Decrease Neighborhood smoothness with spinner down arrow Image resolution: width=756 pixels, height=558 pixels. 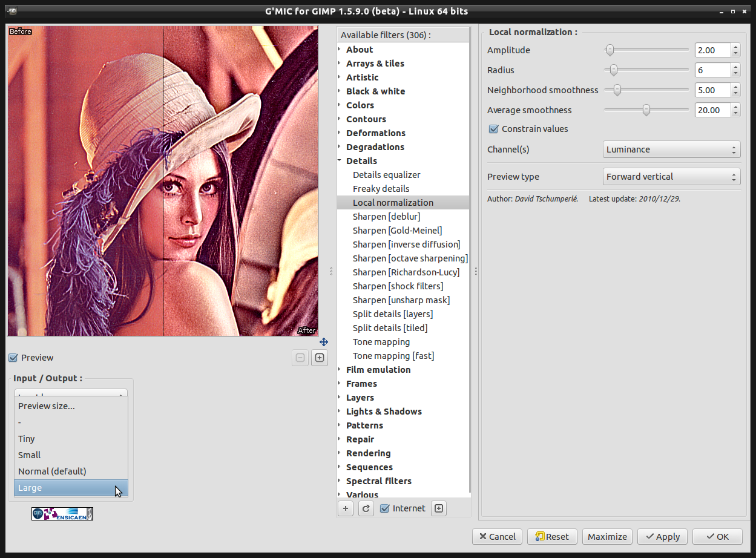pyautogui.click(x=735, y=94)
